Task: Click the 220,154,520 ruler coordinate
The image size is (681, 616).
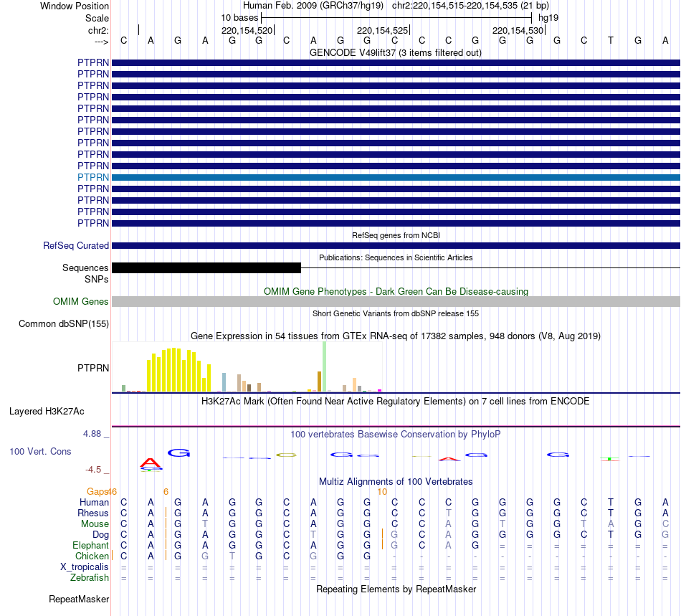Action: (x=247, y=30)
